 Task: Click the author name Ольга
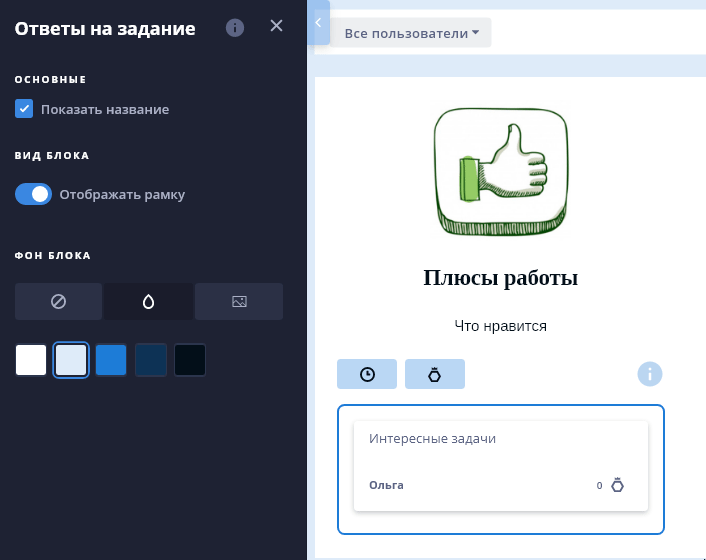pos(386,485)
